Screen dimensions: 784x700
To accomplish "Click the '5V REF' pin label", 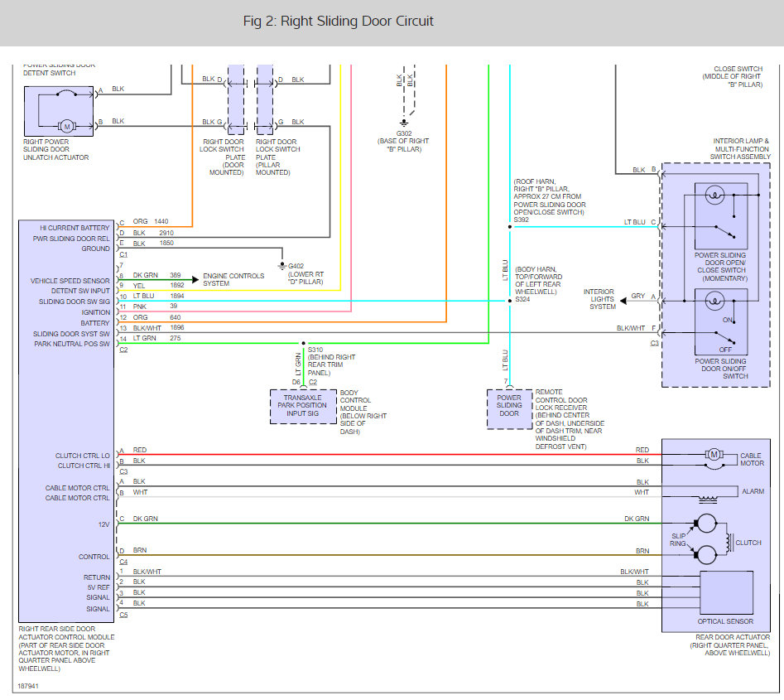I will 99,587.
